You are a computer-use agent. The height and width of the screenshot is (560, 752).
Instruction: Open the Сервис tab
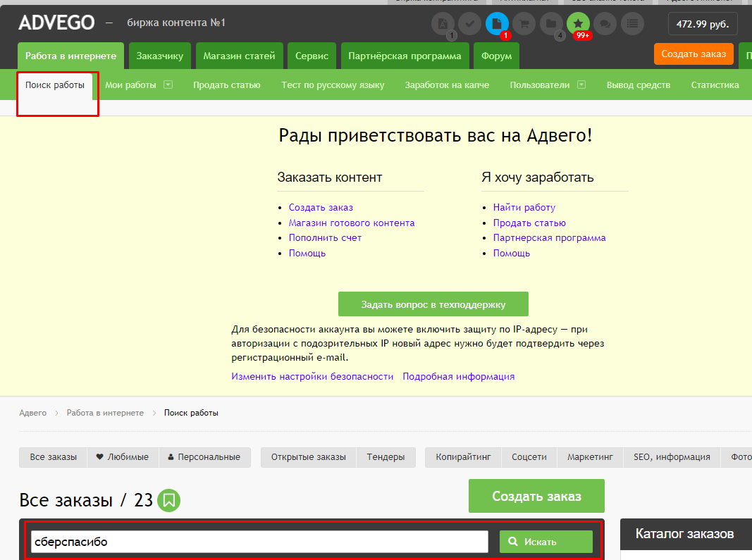coord(312,56)
